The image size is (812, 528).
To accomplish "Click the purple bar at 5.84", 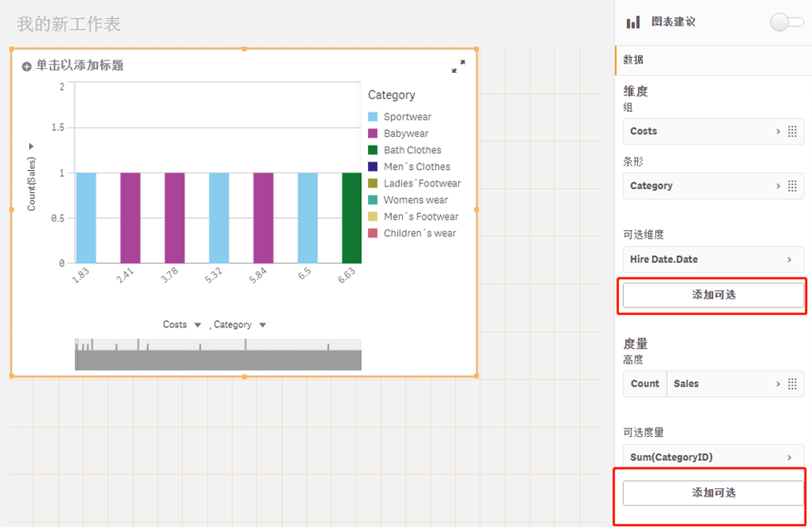I will 263,218.
